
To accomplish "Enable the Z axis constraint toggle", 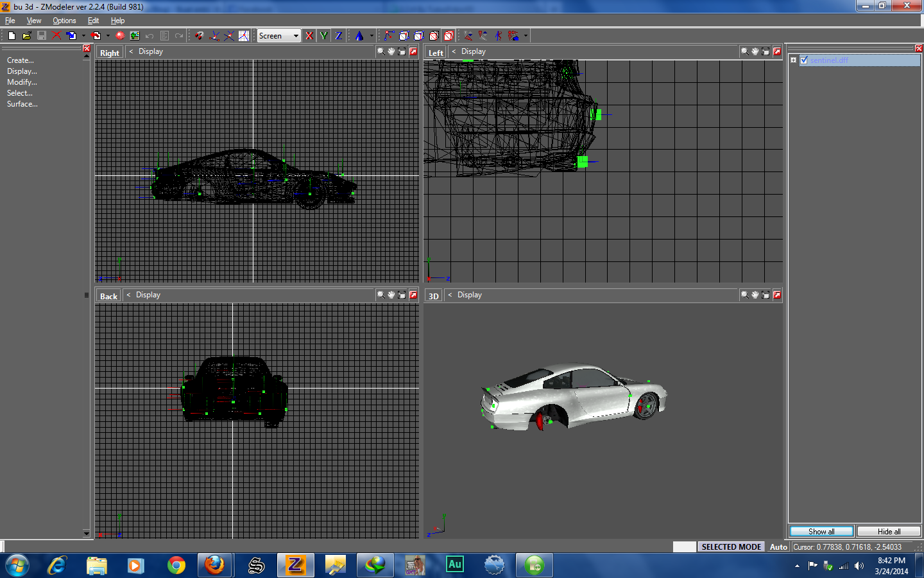I will pos(338,35).
